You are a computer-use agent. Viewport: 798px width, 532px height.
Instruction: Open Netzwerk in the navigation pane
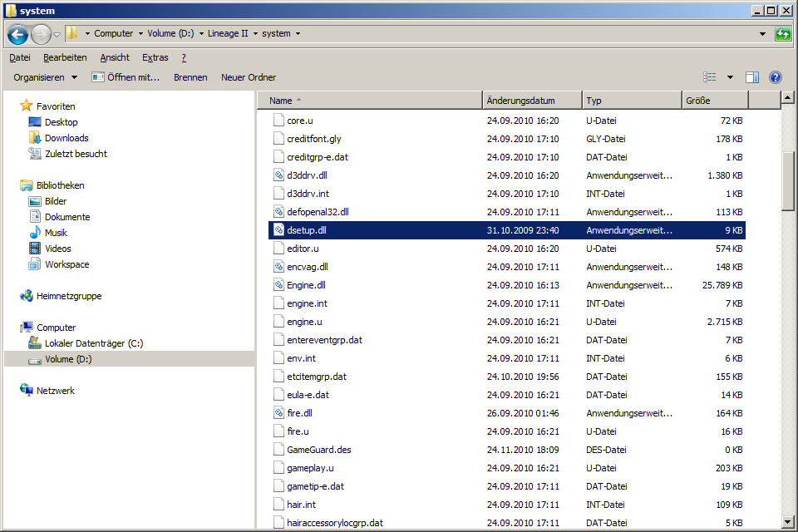click(x=55, y=391)
